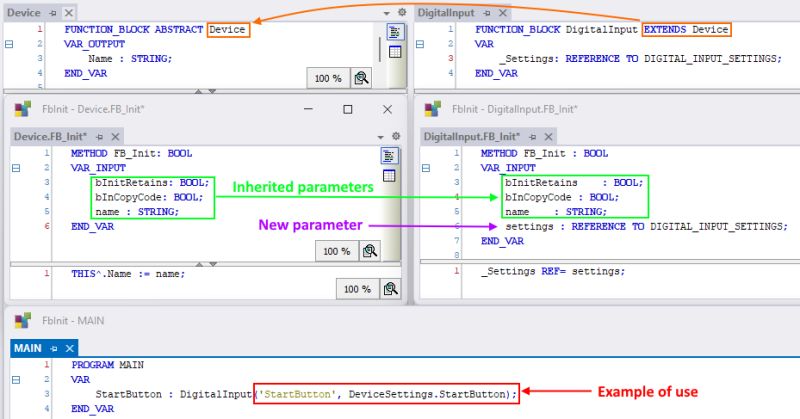
Task: Collapse VAR block in DigitalInput editor
Action: point(420,44)
